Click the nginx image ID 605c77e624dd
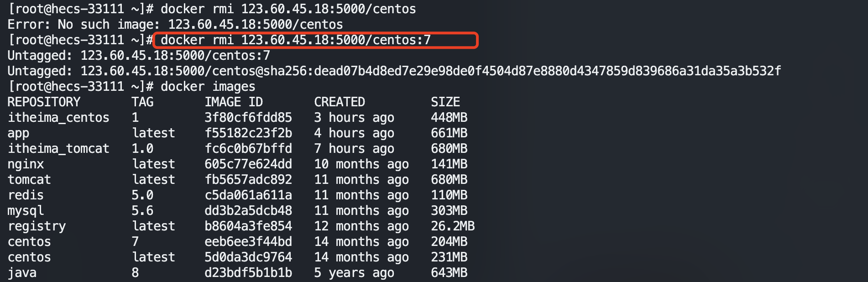The width and height of the screenshot is (868, 282). 248,164
